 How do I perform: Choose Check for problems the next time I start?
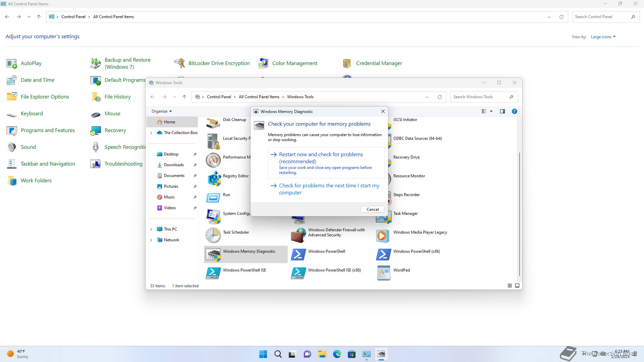[326, 189]
